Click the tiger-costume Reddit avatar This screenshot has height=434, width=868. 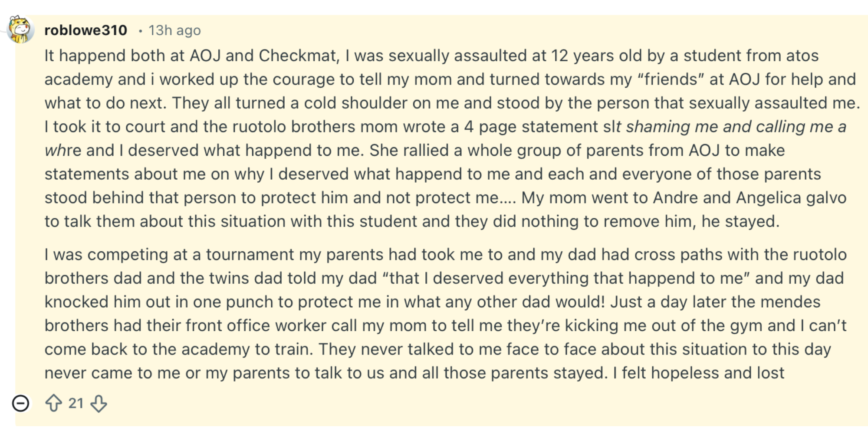tap(19, 29)
